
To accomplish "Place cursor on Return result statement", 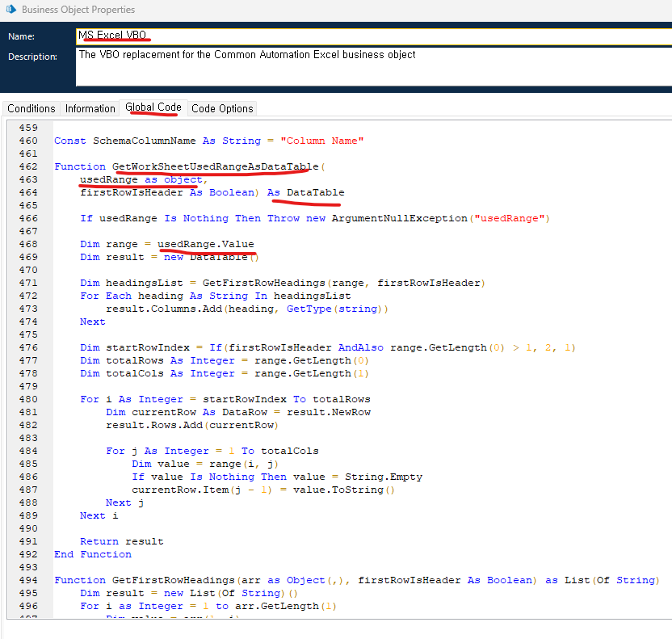I will [121, 541].
